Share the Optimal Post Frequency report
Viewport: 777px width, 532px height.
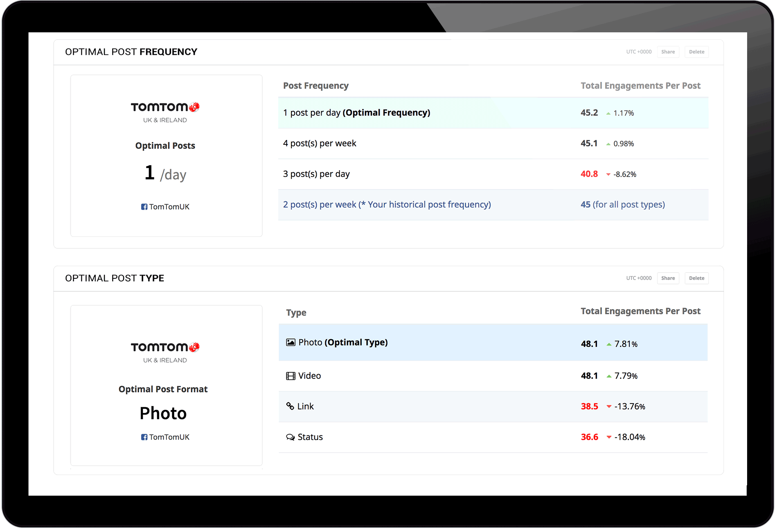pos(668,52)
